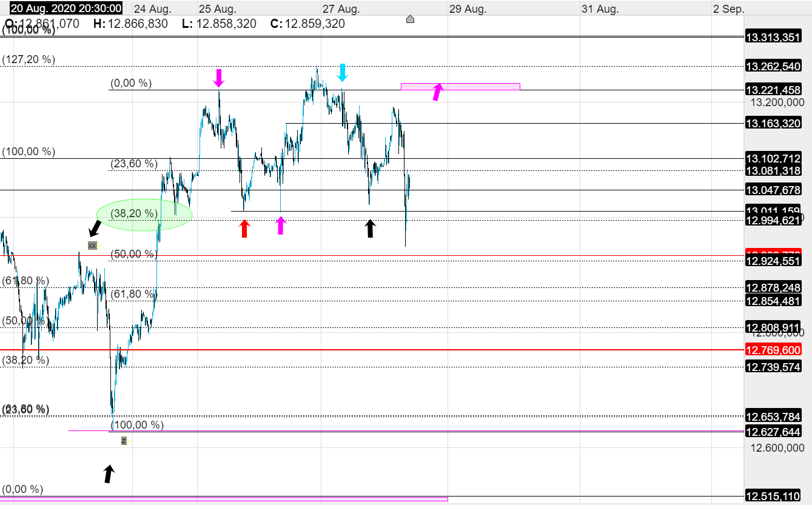
Task: Click the open value 12.861,070
Action: click(x=49, y=24)
